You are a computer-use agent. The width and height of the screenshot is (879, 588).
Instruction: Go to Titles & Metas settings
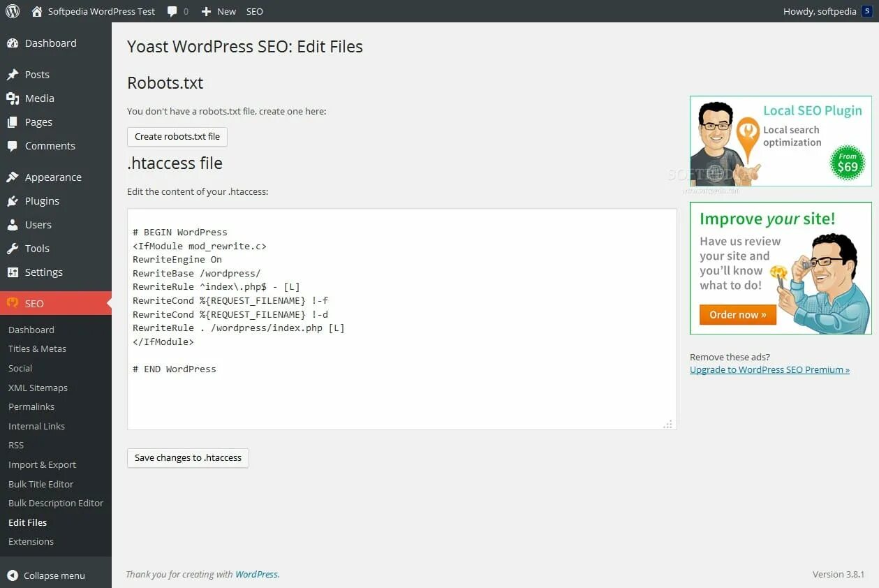click(37, 348)
